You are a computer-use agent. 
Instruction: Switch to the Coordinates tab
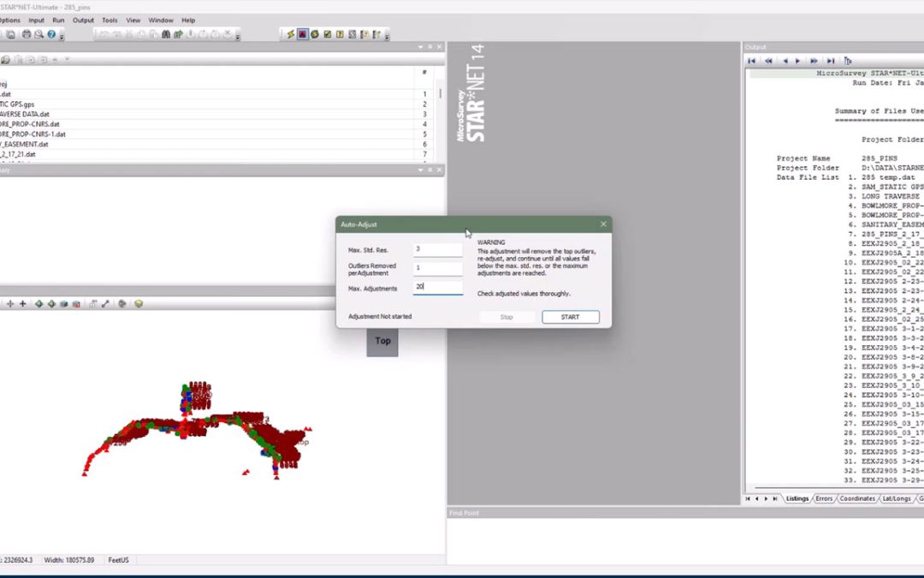tap(857, 498)
